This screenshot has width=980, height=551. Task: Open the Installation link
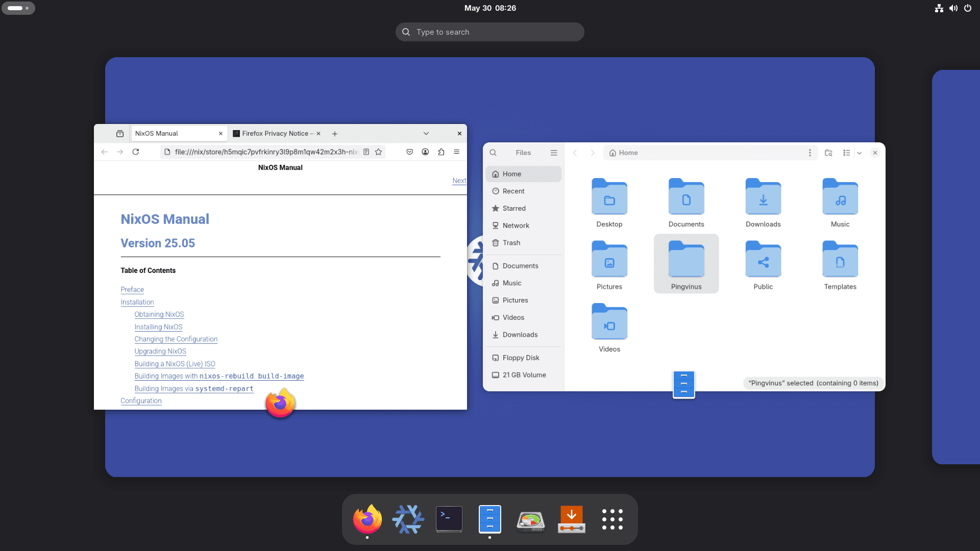[137, 302]
